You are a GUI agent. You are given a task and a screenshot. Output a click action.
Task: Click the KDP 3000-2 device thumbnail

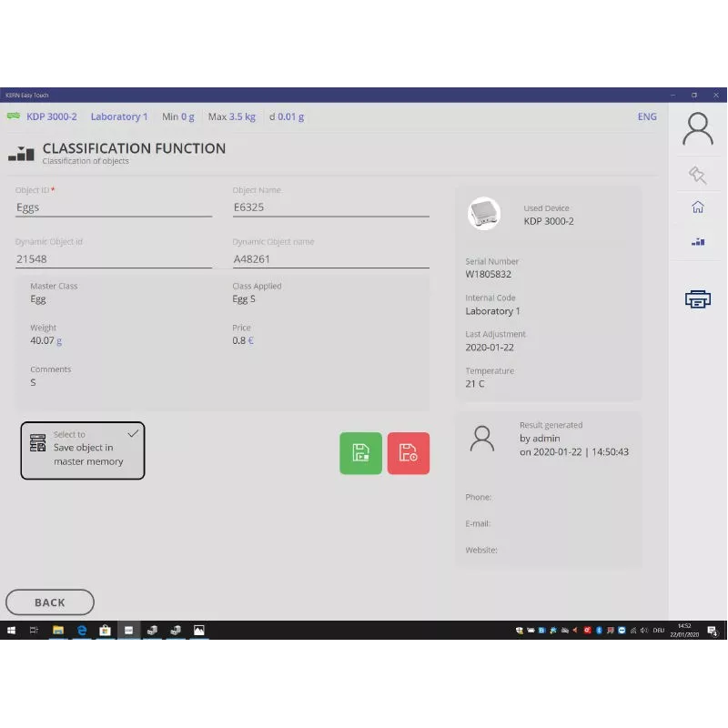pyautogui.click(x=484, y=214)
